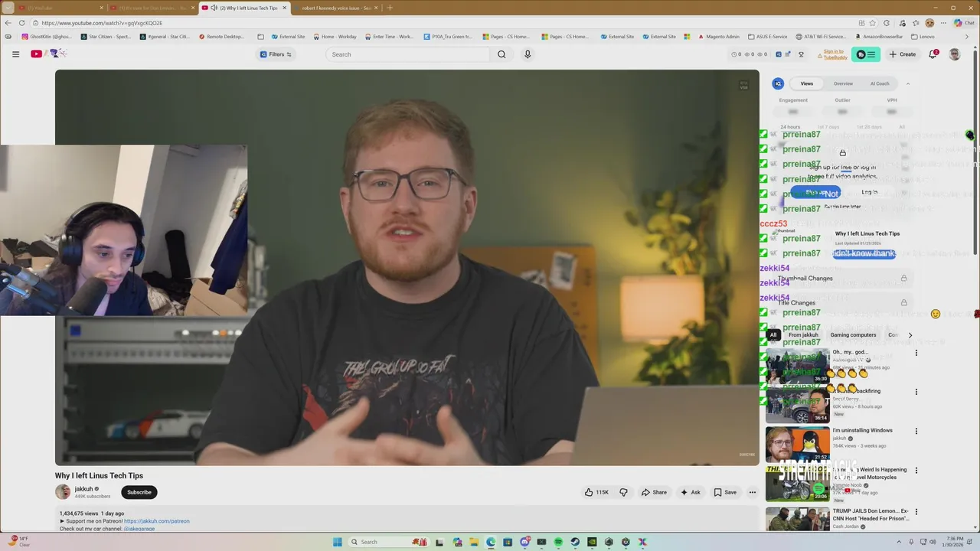Open options for 'Oh.. my.. god...' video
The image size is (980, 551).
click(x=916, y=353)
